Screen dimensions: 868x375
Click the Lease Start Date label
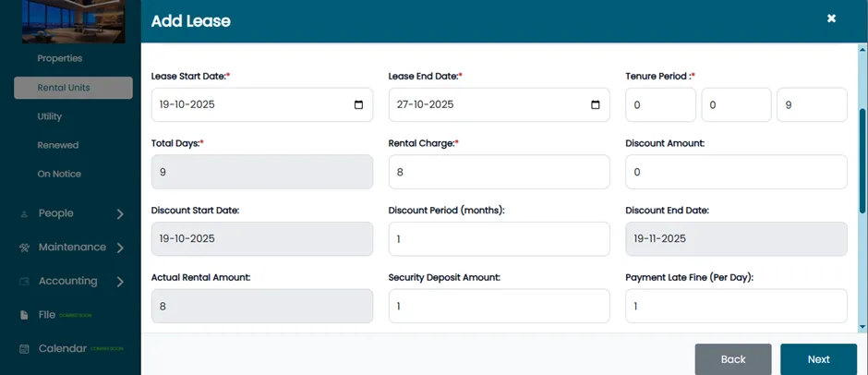tap(188, 76)
